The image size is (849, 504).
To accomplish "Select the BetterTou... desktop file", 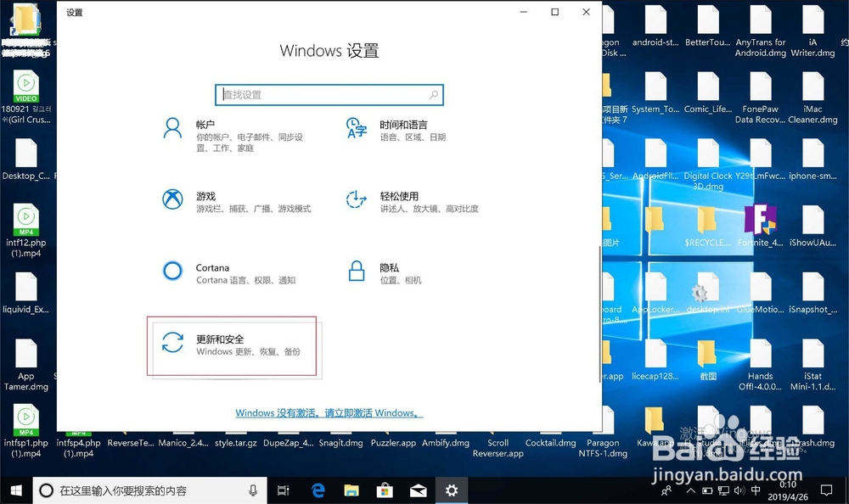I will point(707,25).
